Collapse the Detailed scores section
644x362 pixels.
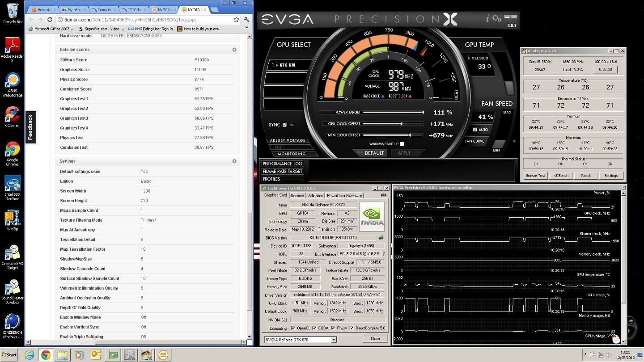[x=234, y=50]
